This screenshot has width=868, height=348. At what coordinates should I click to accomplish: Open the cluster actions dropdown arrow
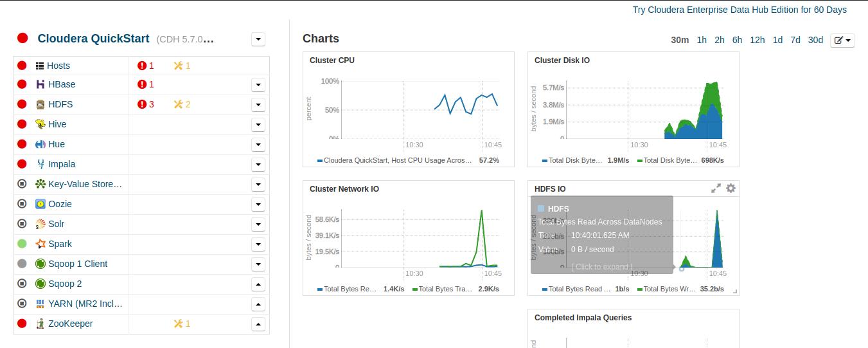coord(258,39)
